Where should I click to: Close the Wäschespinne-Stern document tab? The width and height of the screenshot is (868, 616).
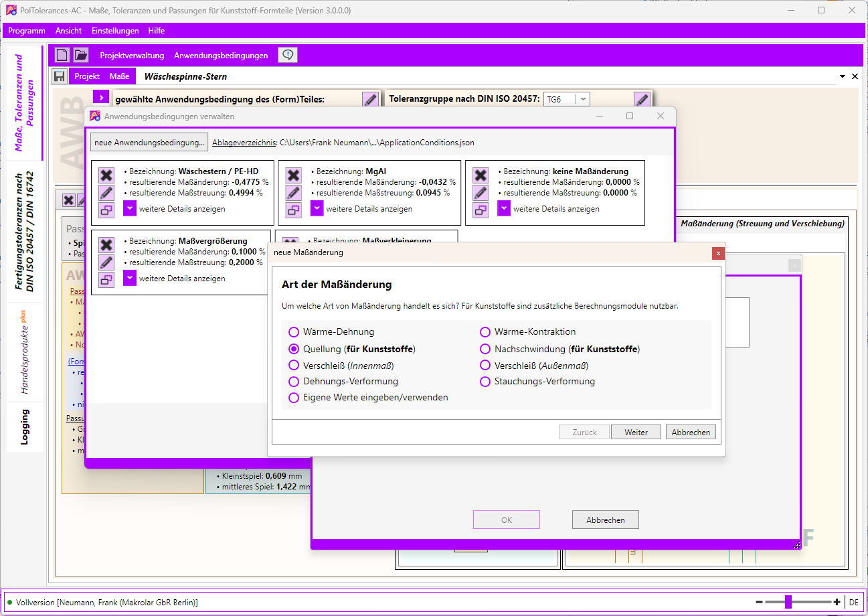coord(855,76)
